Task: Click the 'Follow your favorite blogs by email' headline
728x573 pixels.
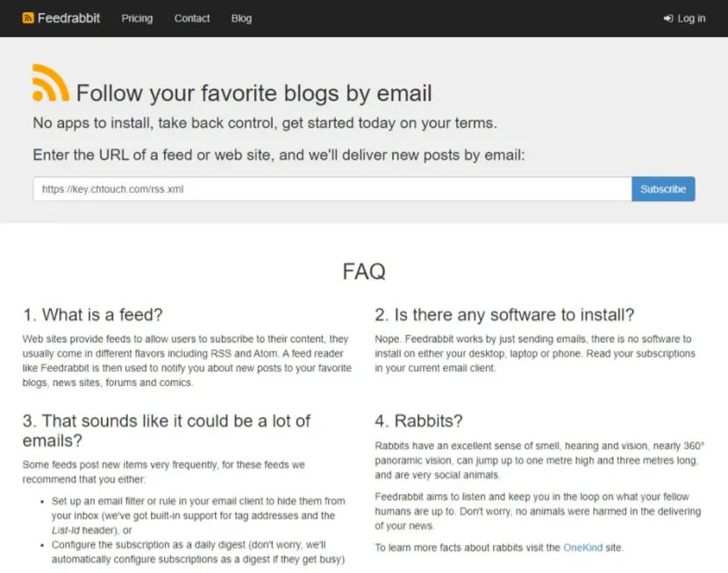Action: click(x=254, y=93)
